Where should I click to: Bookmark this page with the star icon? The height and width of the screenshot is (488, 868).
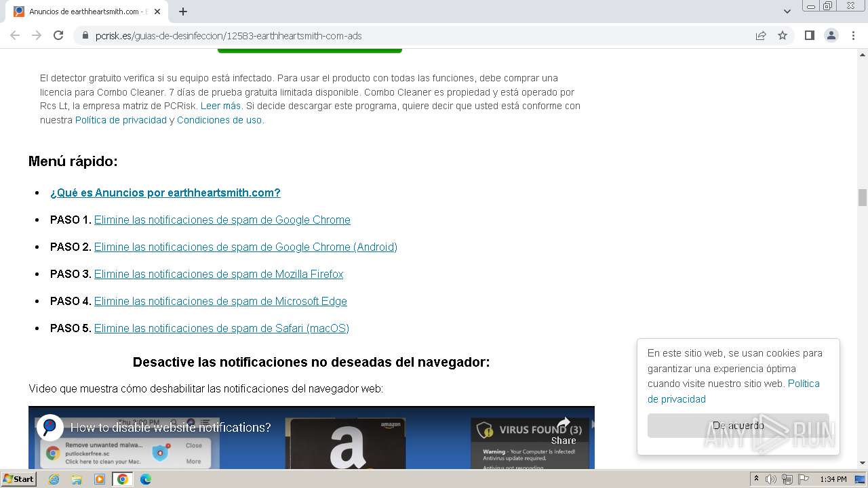pos(783,35)
